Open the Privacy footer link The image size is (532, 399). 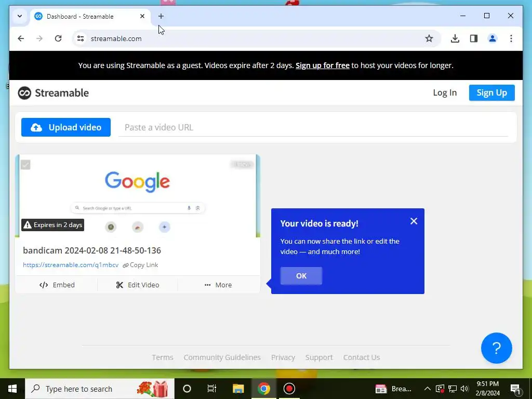(x=283, y=357)
